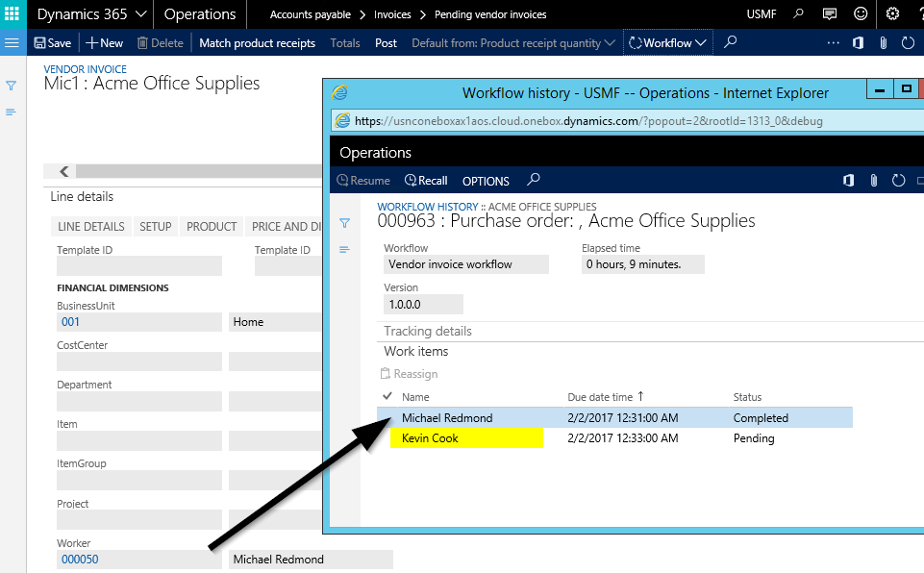
Task: Refresh the Workflow history popup page
Action: click(x=899, y=181)
